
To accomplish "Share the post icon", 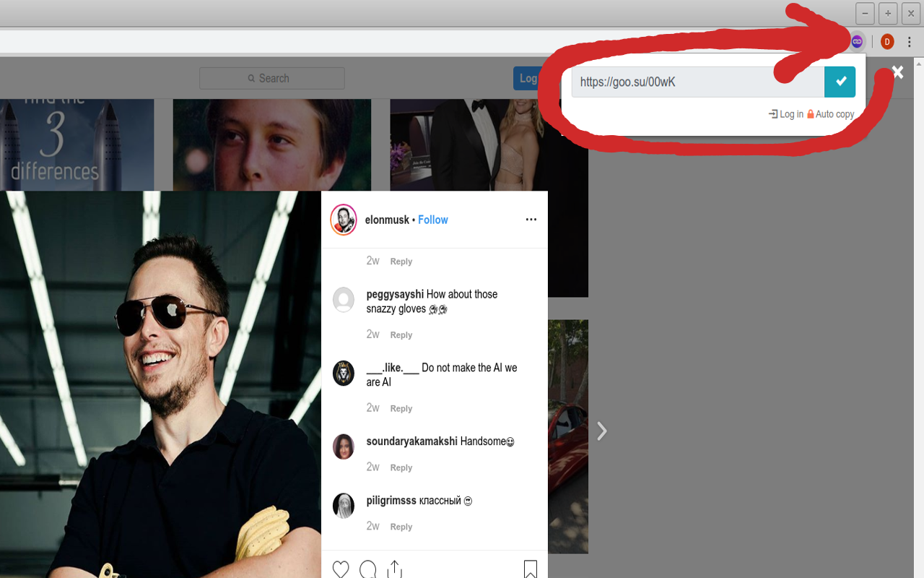I will [x=394, y=569].
